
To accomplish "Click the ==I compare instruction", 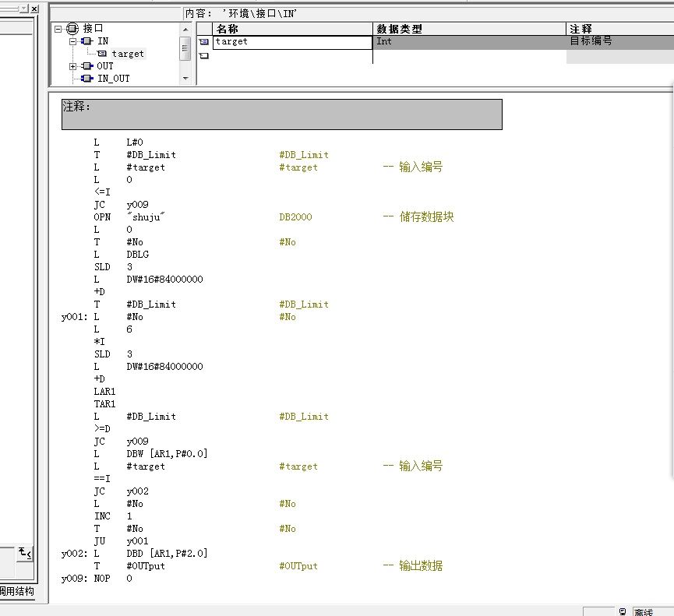I will (102, 478).
